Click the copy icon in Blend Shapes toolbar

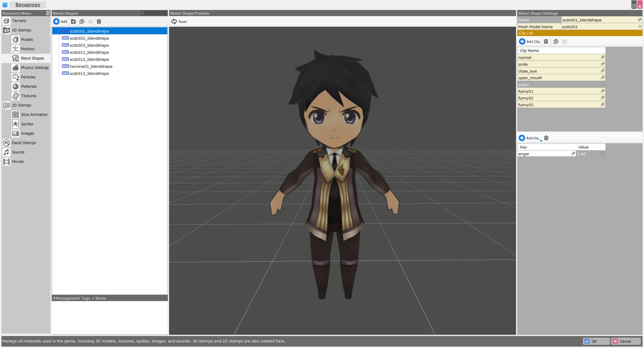82,21
